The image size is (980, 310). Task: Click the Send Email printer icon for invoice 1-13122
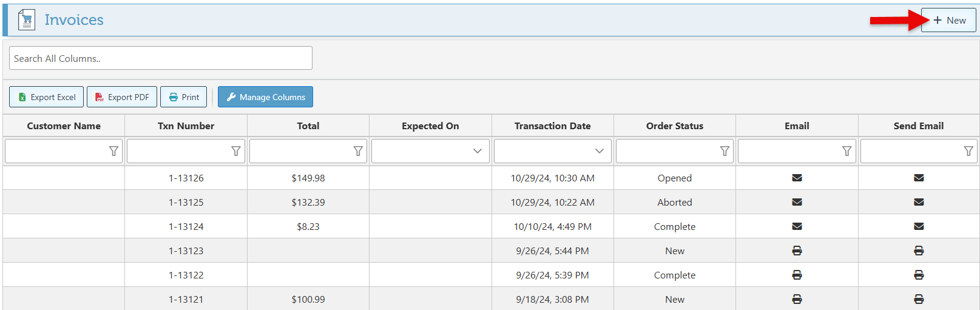919,275
